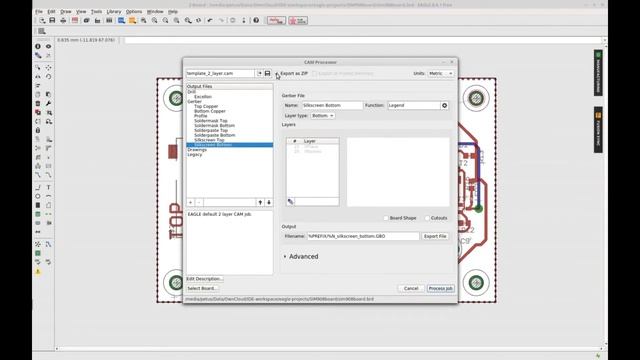Select the Lock tool in left palette

point(38,131)
